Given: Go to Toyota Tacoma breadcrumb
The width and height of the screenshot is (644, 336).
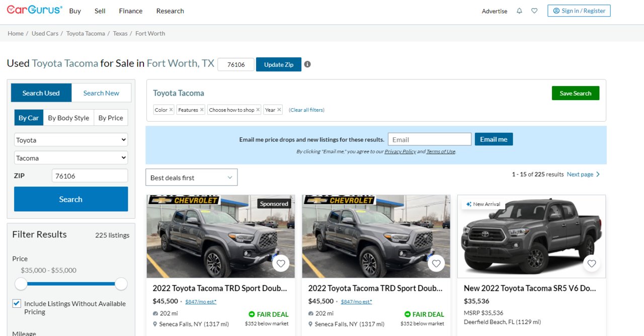Looking at the screenshot, I should click(x=86, y=33).
